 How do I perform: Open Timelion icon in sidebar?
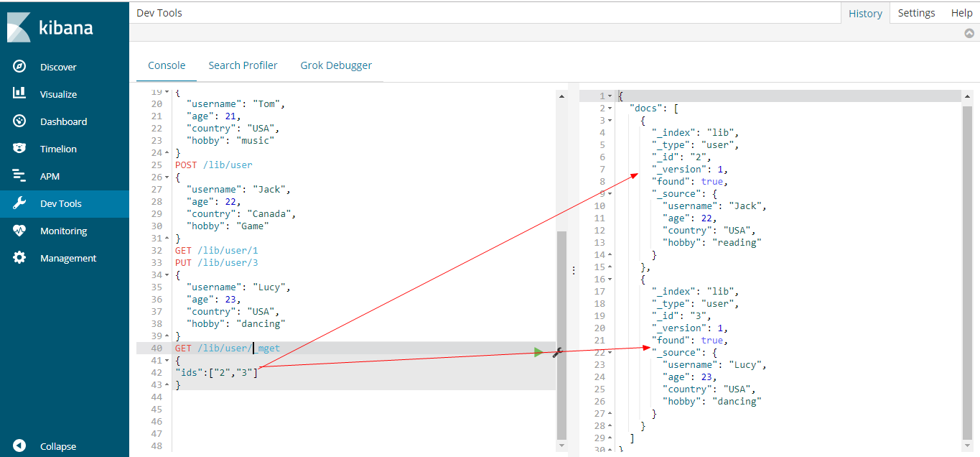click(19, 148)
